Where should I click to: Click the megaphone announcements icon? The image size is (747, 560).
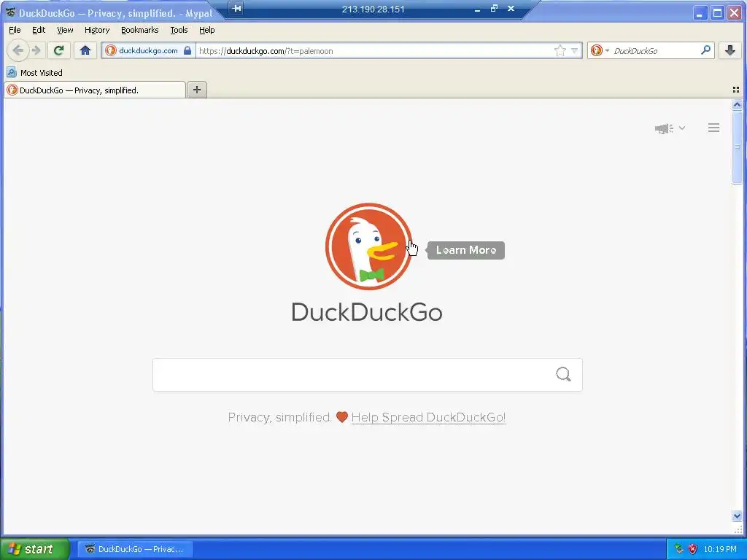click(664, 128)
